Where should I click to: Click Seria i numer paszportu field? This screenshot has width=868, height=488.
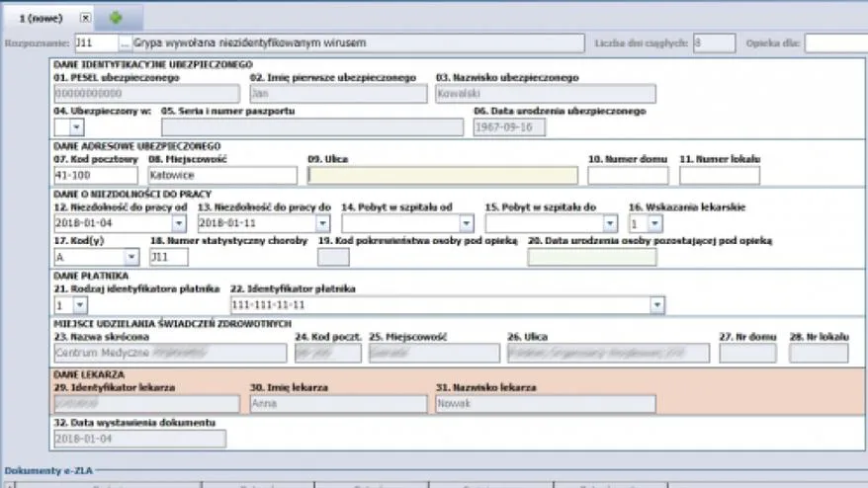pyautogui.click(x=312, y=127)
